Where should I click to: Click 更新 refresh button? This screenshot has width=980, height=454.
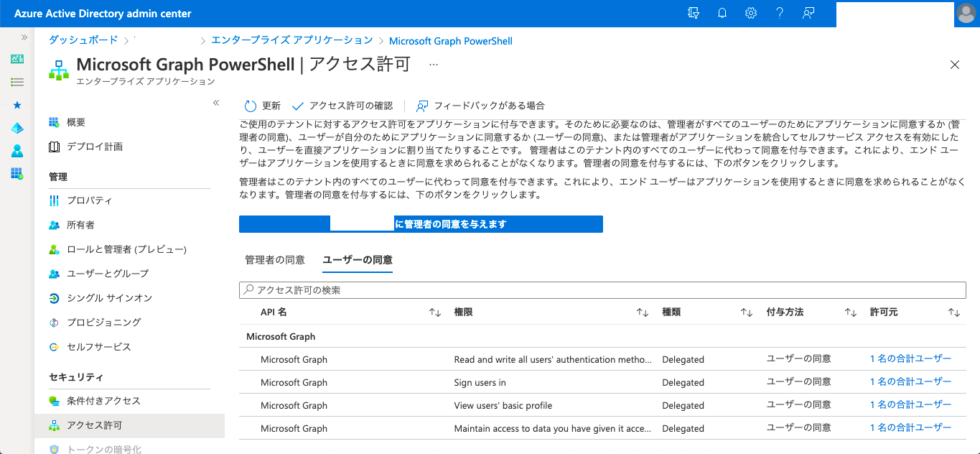262,106
